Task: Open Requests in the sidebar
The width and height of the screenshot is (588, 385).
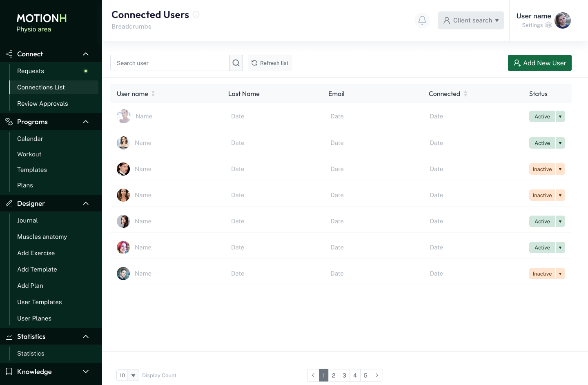Action: click(31, 71)
